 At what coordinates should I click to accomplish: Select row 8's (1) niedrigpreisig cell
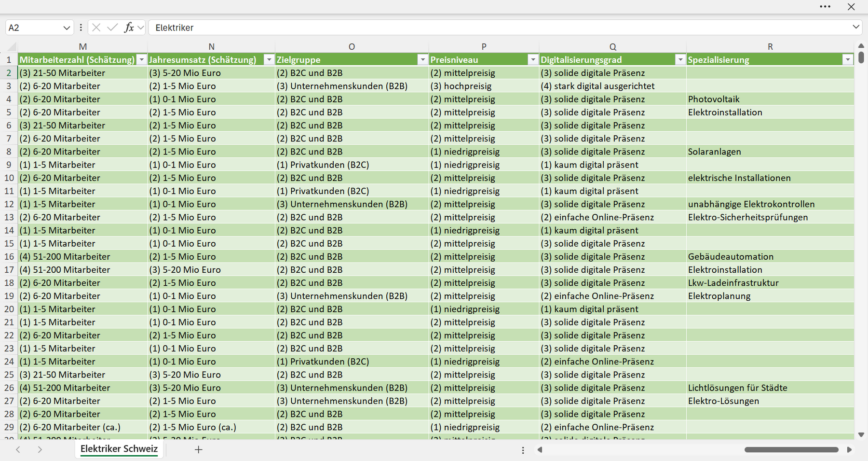click(x=484, y=152)
